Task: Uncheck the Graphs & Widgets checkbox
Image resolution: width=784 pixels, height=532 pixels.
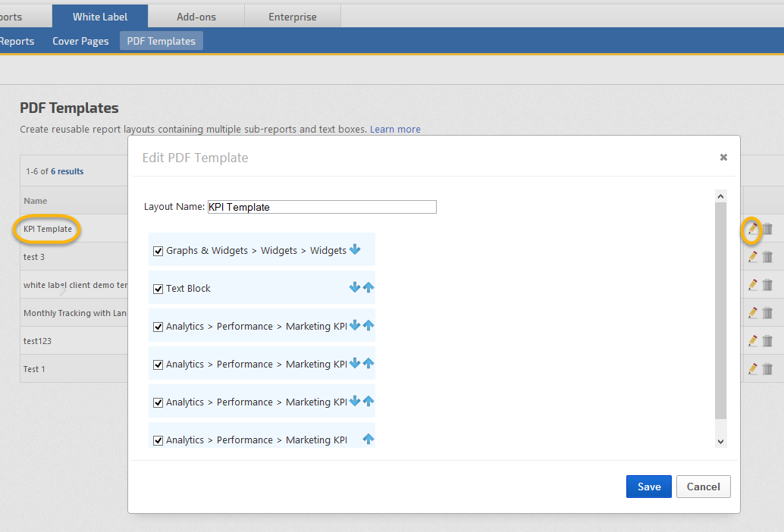Action: point(158,251)
